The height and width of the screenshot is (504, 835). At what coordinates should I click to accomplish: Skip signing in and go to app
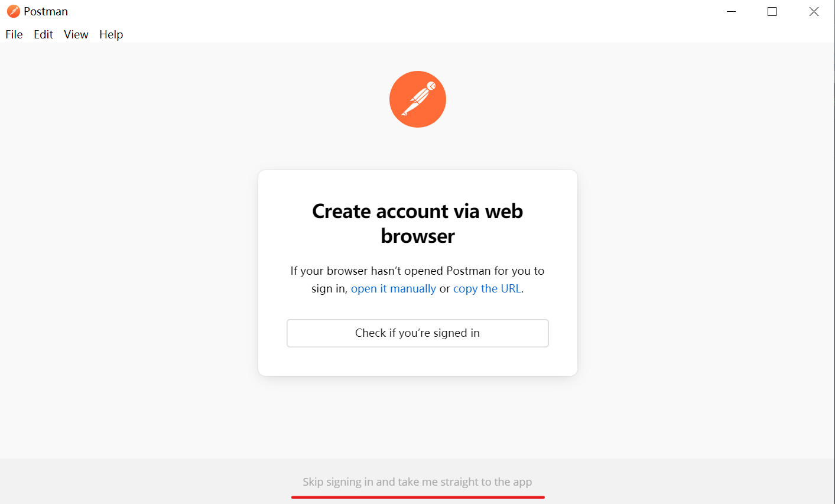[417, 482]
